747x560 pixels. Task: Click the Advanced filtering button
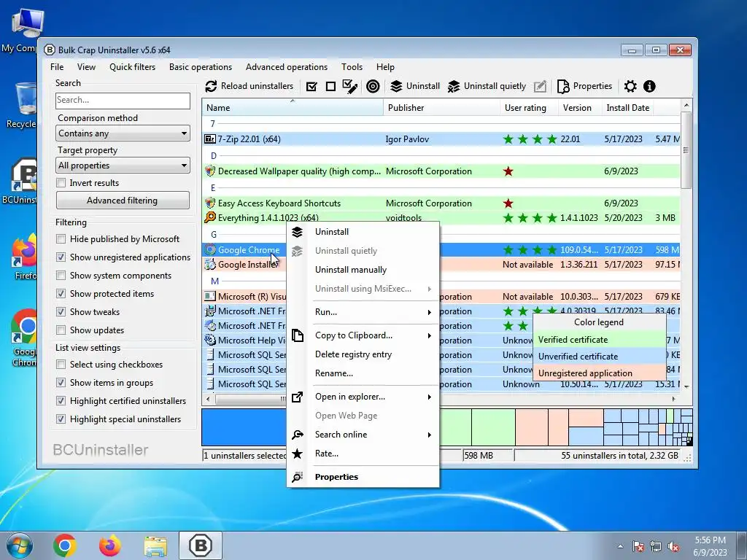coord(123,201)
